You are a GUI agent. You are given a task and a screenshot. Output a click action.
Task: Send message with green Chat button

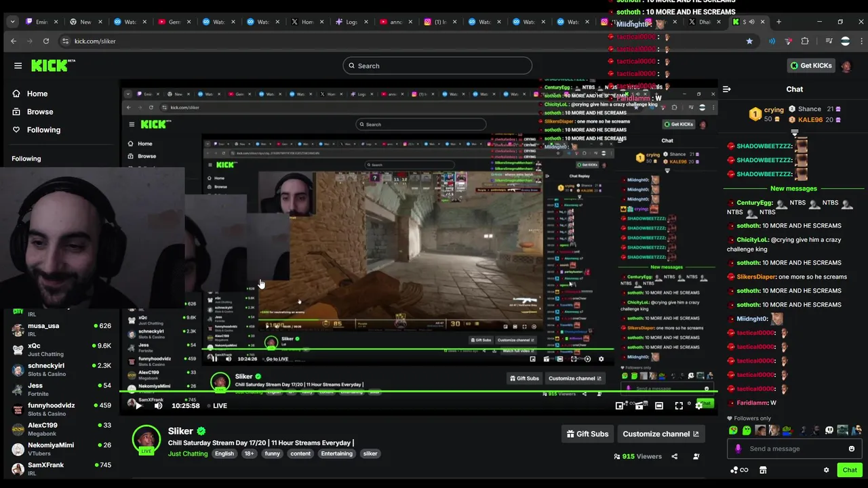850,470
